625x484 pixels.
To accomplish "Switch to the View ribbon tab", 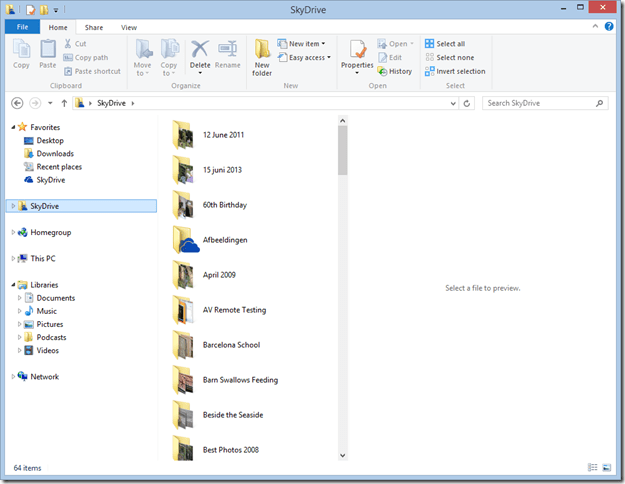I will pyautogui.click(x=129, y=27).
